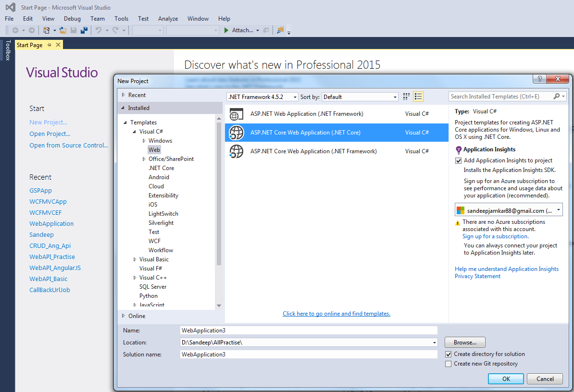Expand the Visual Basic templates node
Screen dimensions: 574x392
coord(135,259)
